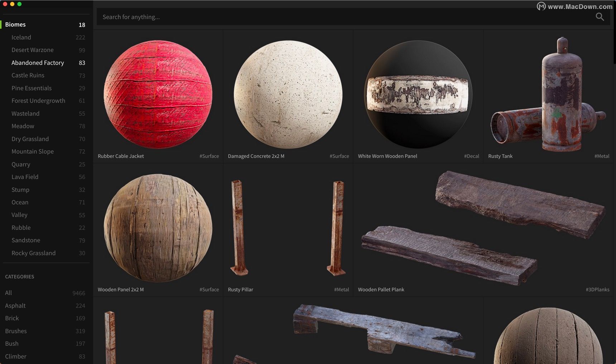This screenshot has height=364, width=616.
Task: Open the Dry Grassland biome
Action: tap(45, 139)
